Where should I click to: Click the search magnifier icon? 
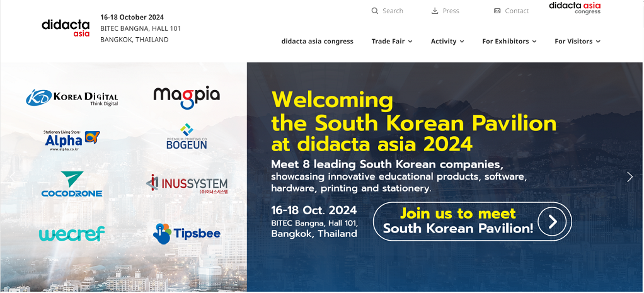374,11
